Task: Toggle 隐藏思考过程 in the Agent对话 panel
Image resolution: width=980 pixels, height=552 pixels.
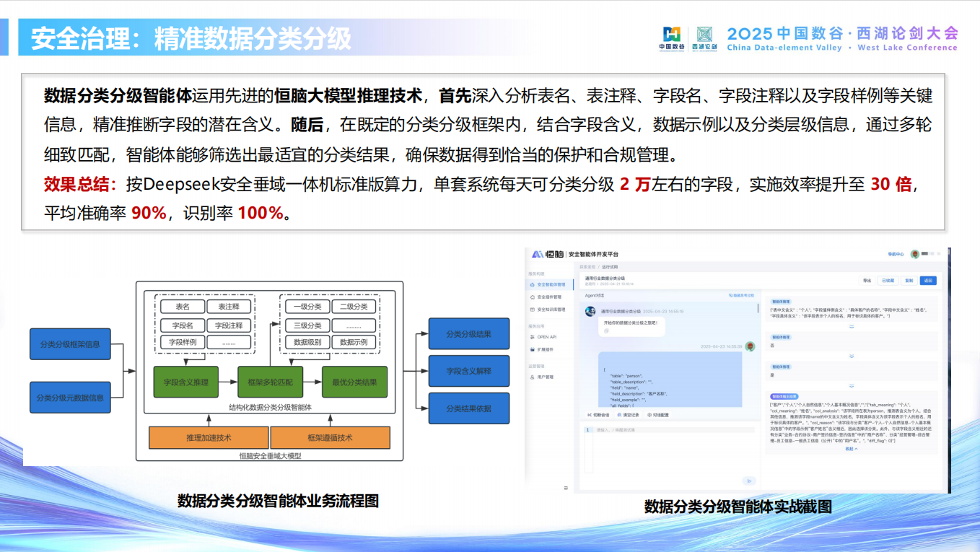Action: click(x=741, y=296)
